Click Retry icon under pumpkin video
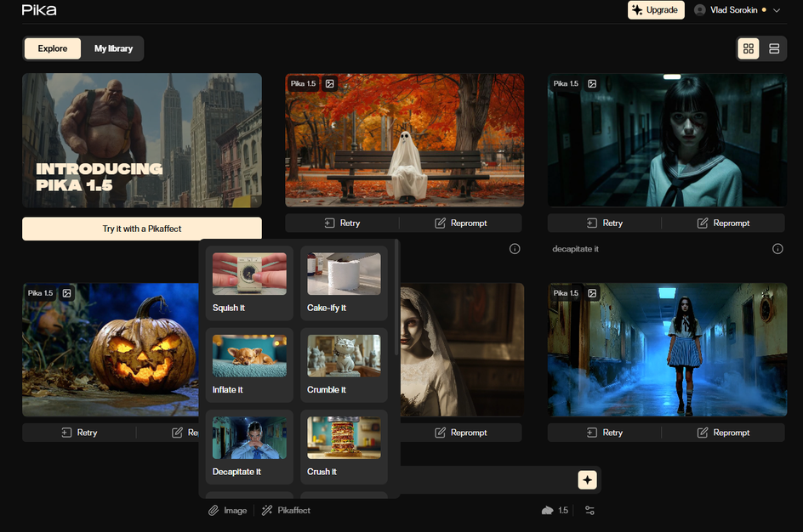The height and width of the screenshot is (532, 803). (66, 433)
